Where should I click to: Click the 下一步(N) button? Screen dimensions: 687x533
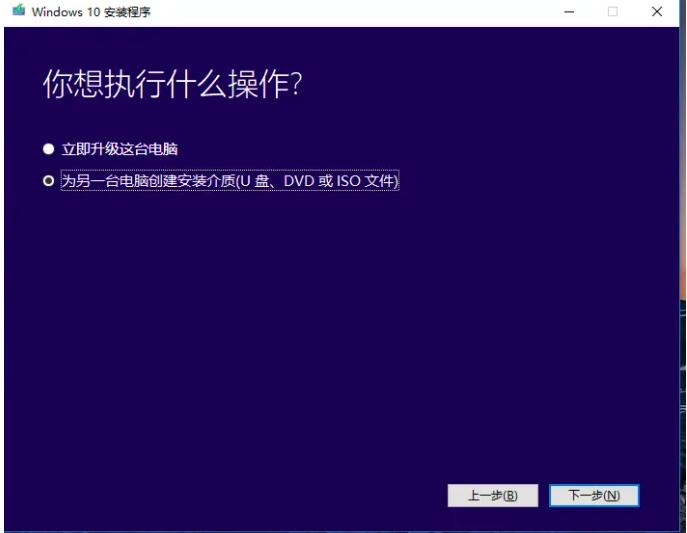click(x=594, y=495)
